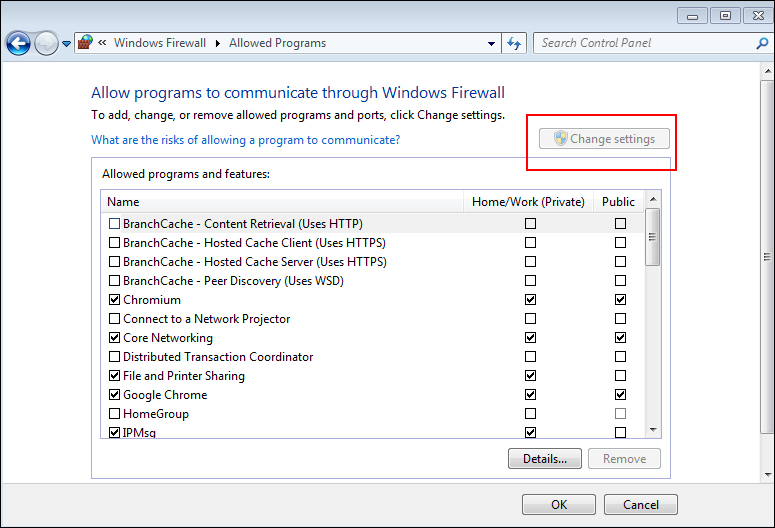Confirm with the OK button
Image resolution: width=775 pixels, height=528 pixels.
(x=559, y=505)
